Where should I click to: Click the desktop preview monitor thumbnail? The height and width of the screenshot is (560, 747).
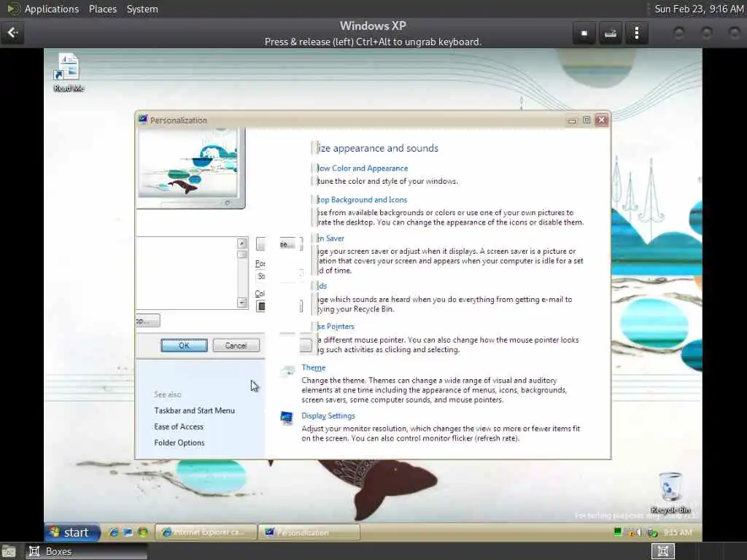(x=190, y=167)
